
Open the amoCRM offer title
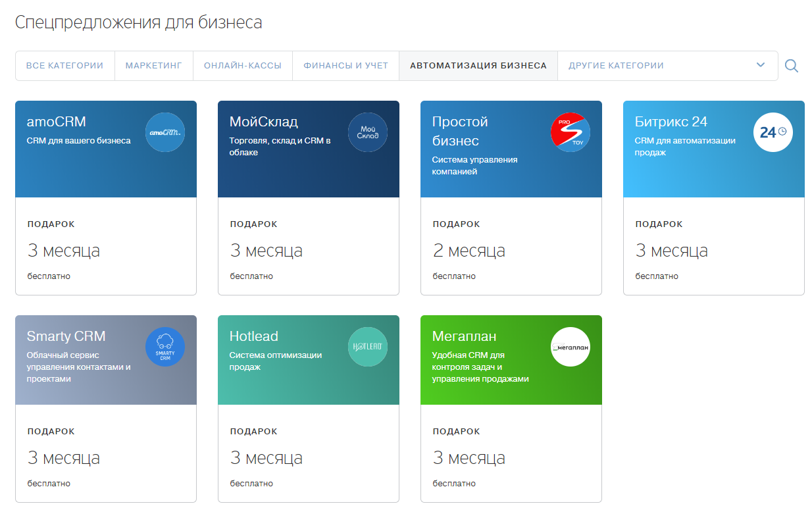(57, 122)
